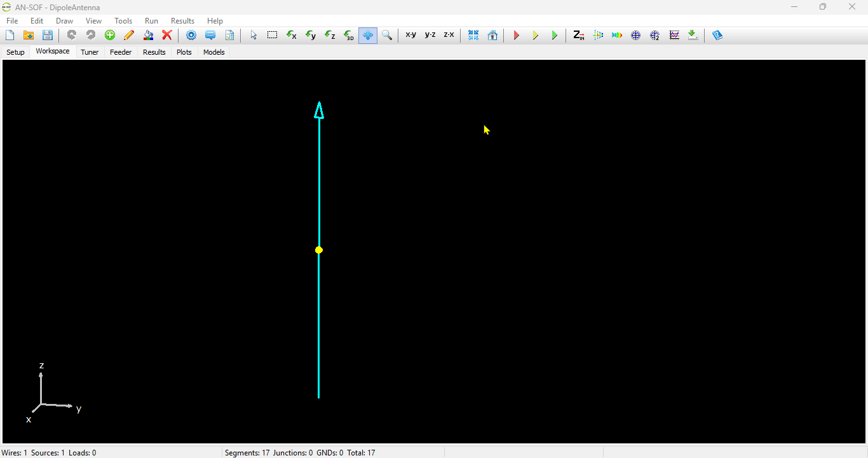Click the rotate around X axis icon
This screenshot has height=458, width=868.
[292, 36]
